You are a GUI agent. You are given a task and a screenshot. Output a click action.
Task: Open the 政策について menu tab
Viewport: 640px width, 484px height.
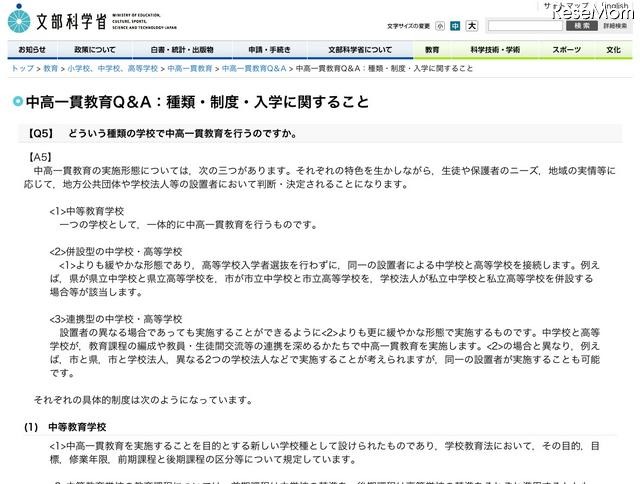click(x=95, y=50)
